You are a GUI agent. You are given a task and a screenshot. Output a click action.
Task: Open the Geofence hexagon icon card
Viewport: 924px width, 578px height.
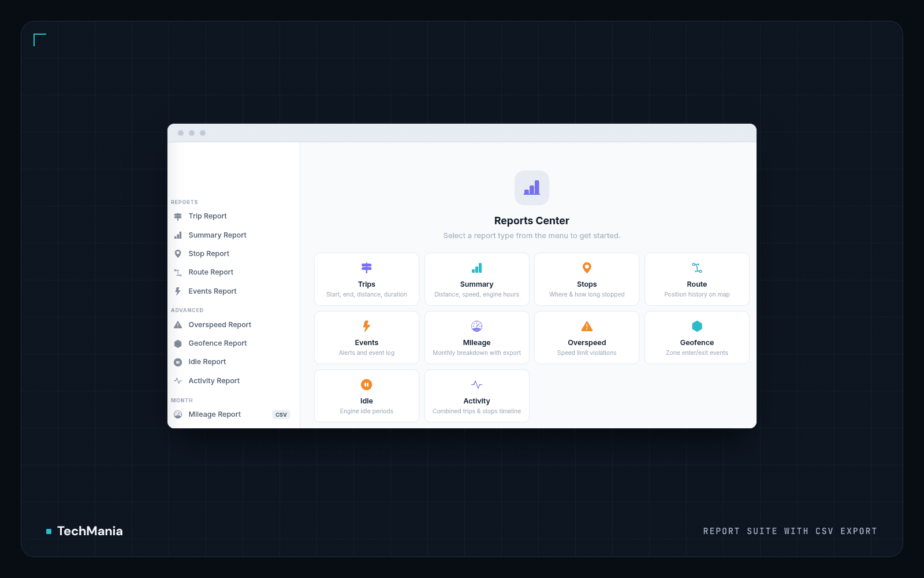697,326
